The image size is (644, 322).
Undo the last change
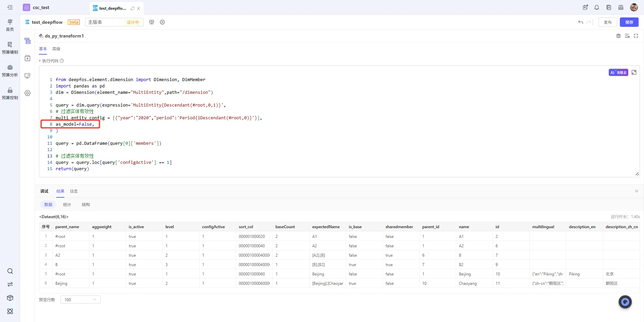(581, 22)
